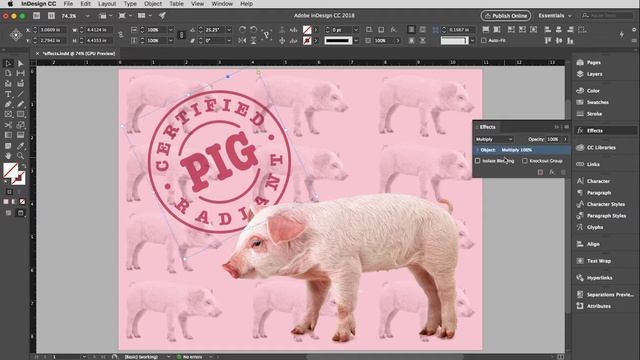Click the Apply None button in Tools panel
Screen dimensions: 640x360
[22, 202]
